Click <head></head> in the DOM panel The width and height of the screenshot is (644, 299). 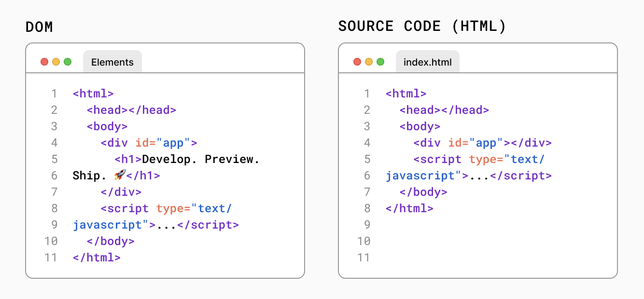[x=131, y=110]
